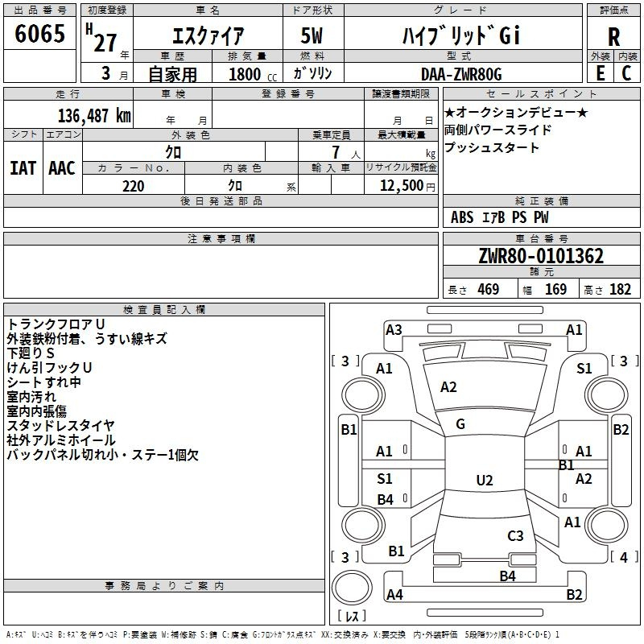Screen dimensions: 644x644
Task: Click the grade name ハイブリッドGi
Action: (461, 36)
